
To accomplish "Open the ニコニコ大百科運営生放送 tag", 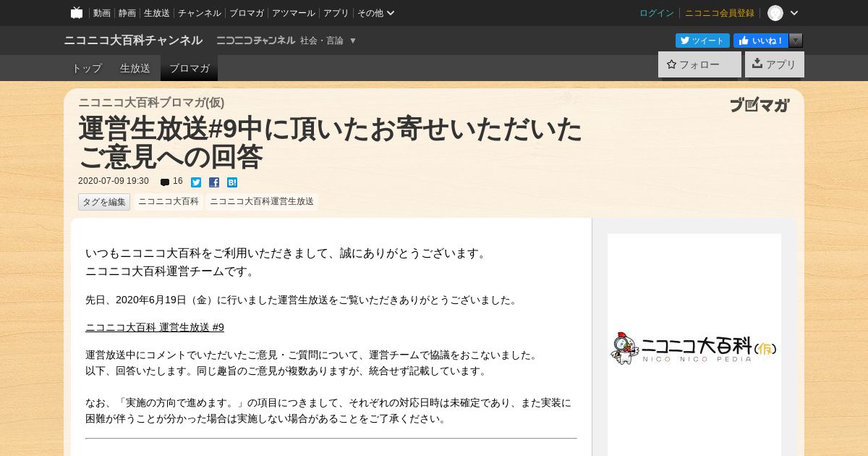I will tap(262, 202).
